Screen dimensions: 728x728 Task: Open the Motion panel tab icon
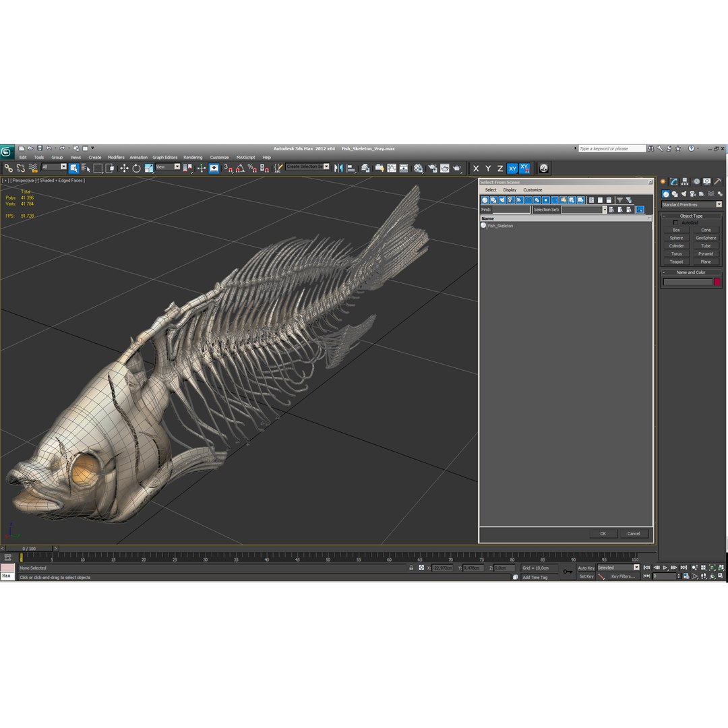[x=696, y=181]
